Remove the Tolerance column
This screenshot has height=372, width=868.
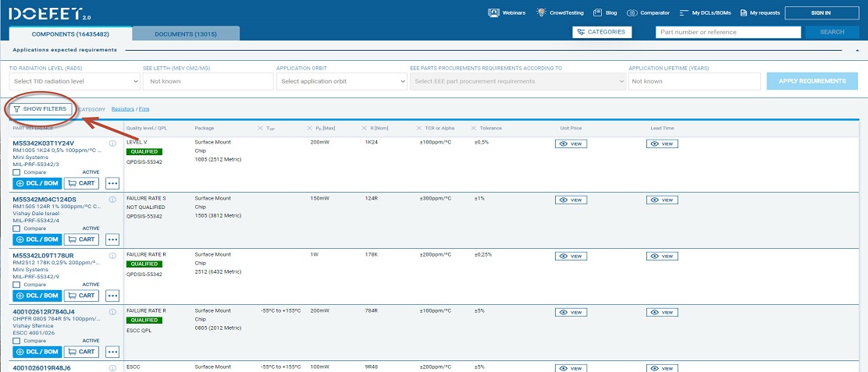pos(474,128)
